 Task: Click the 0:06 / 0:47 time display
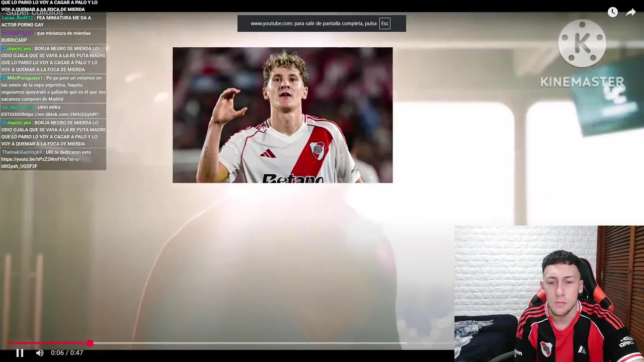pyautogui.click(x=67, y=353)
